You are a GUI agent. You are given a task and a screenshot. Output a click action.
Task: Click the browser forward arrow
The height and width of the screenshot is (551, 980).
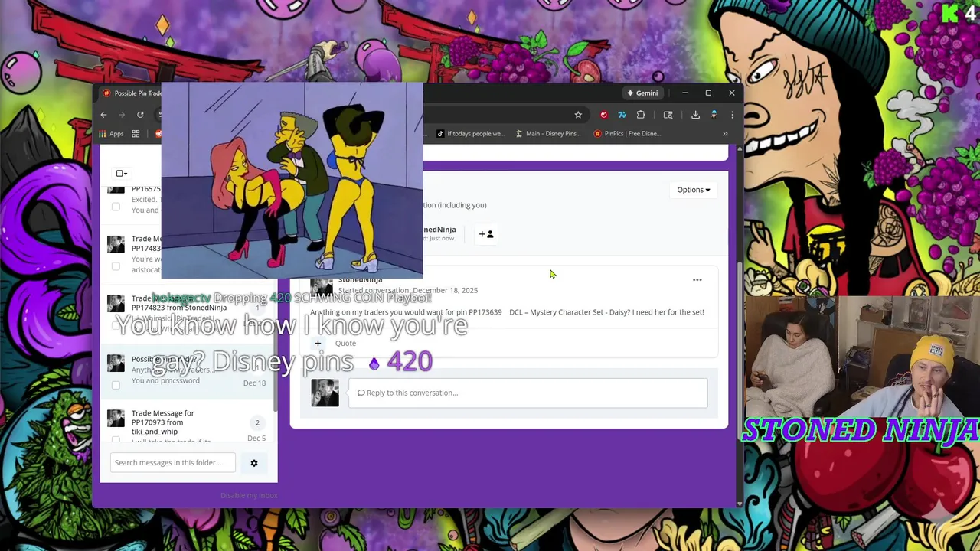122,115
